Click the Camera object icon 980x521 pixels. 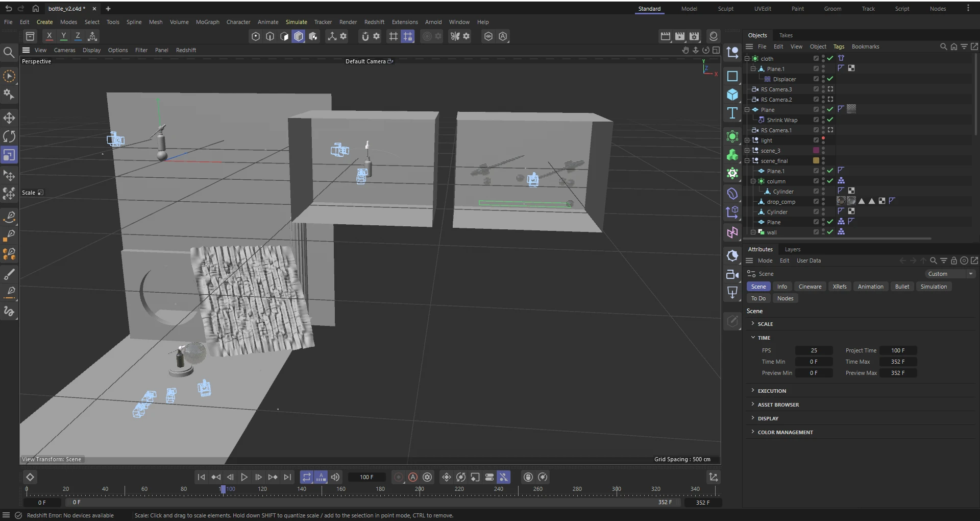(732, 274)
